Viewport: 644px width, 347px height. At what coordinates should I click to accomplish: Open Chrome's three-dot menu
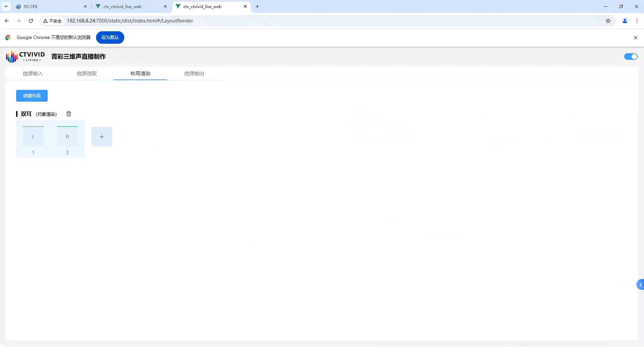coord(637,21)
